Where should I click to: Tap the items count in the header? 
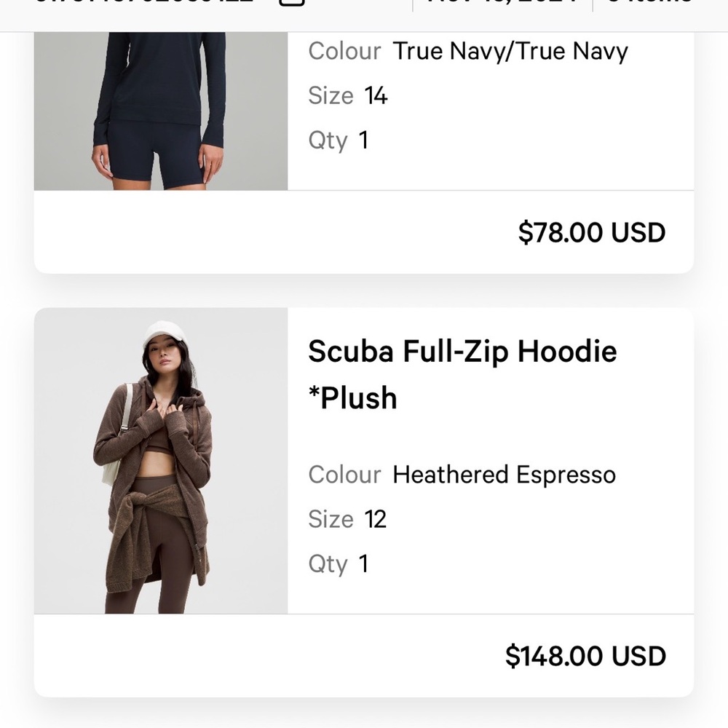[650, 2]
